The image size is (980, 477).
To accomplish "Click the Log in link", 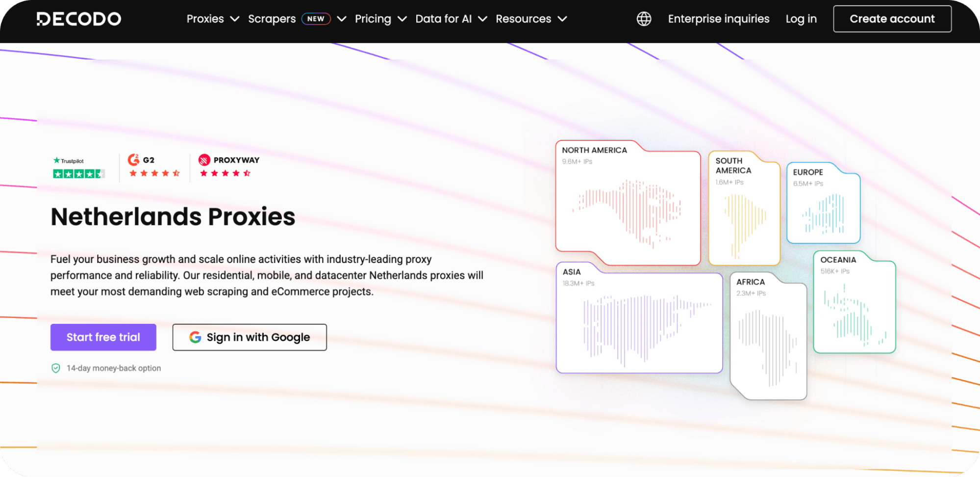I will 801,19.
